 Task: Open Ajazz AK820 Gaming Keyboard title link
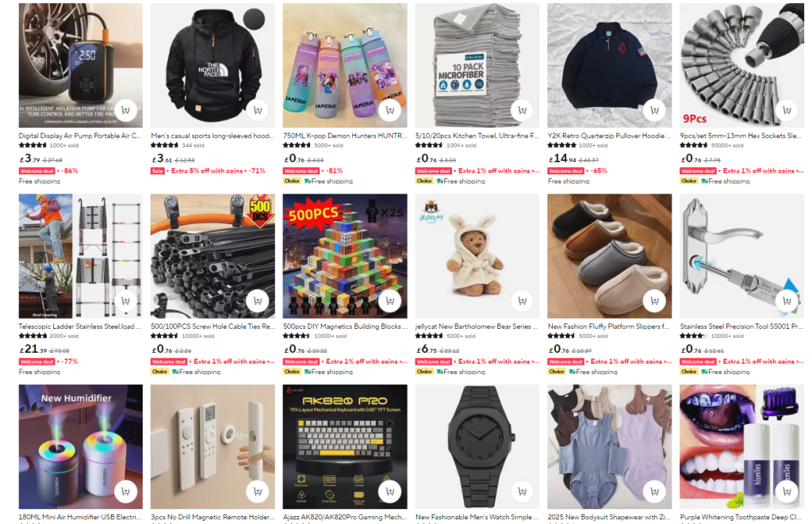click(344, 517)
